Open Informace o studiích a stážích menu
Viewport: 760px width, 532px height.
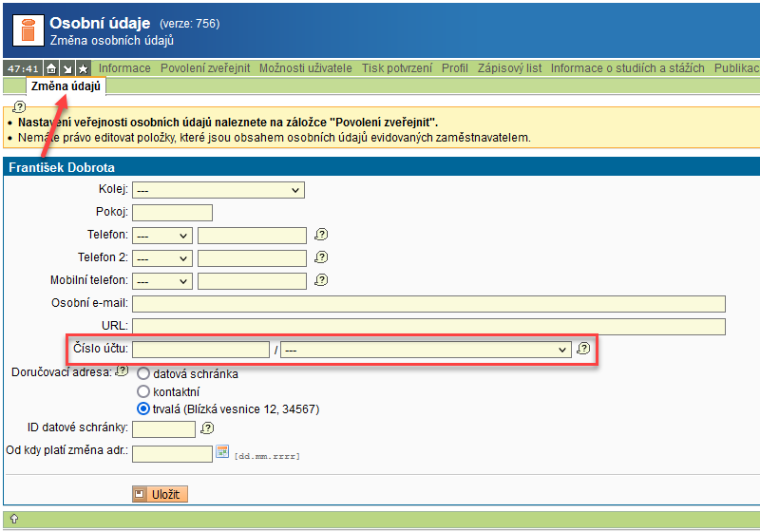(628, 68)
